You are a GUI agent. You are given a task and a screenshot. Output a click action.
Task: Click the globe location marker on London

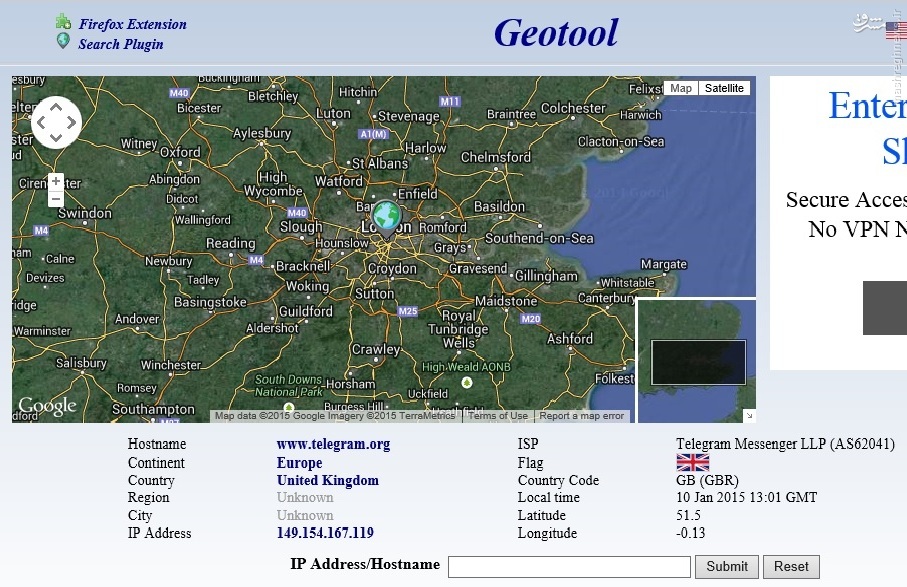click(386, 219)
